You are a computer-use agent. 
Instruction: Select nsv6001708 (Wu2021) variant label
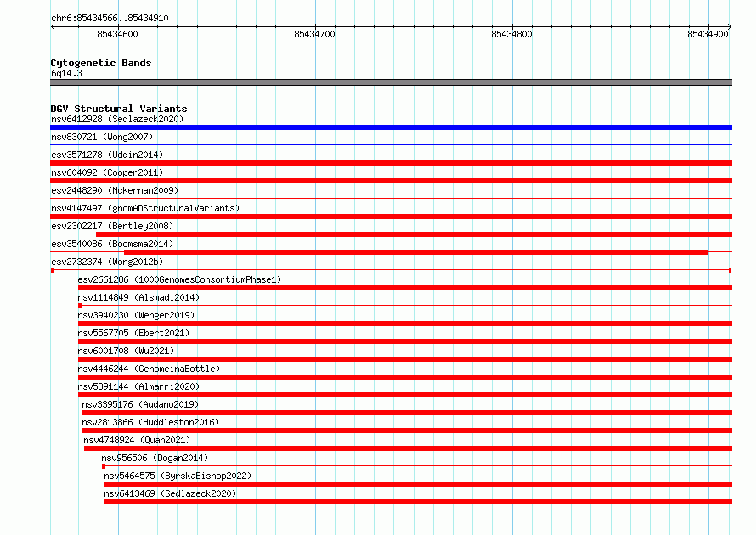(126, 351)
